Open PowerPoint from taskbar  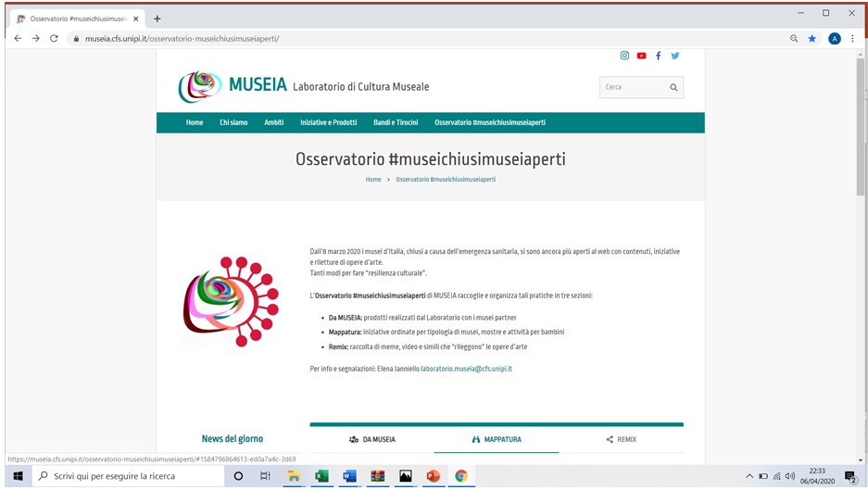[433, 475]
